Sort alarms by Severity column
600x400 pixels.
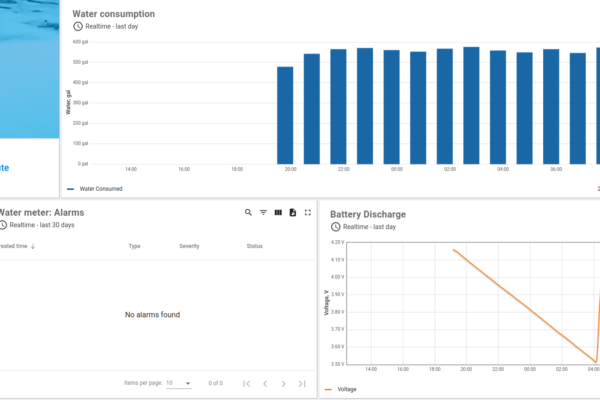[189, 246]
